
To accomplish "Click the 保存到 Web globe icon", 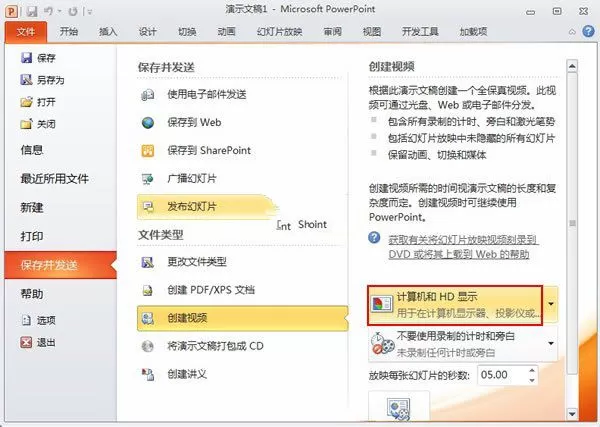I will click(148, 122).
